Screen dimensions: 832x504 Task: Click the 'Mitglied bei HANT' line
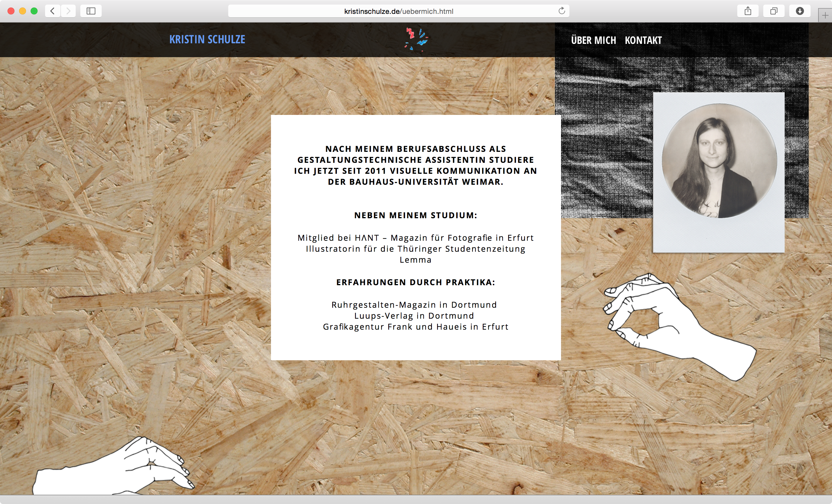click(x=416, y=238)
